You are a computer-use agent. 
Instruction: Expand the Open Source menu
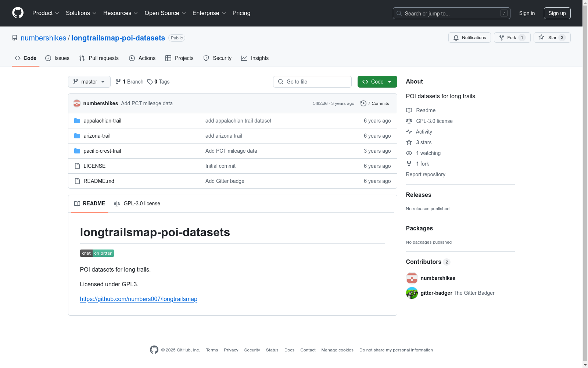point(165,13)
